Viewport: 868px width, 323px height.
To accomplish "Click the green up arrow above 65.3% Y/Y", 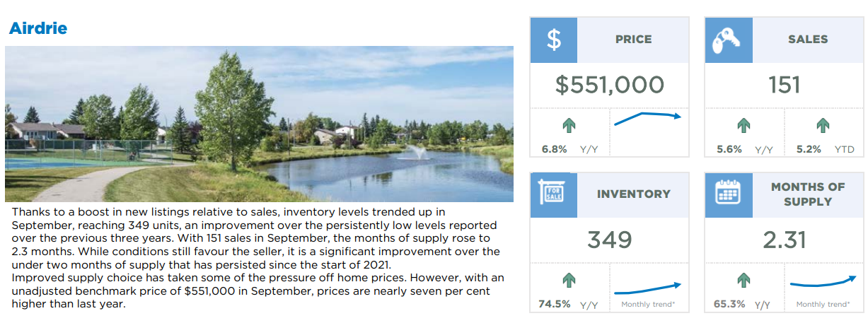I will [x=743, y=280].
